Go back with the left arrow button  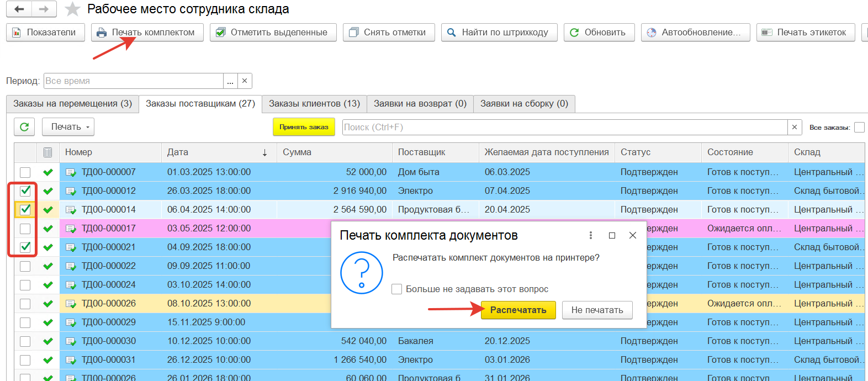(x=19, y=9)
